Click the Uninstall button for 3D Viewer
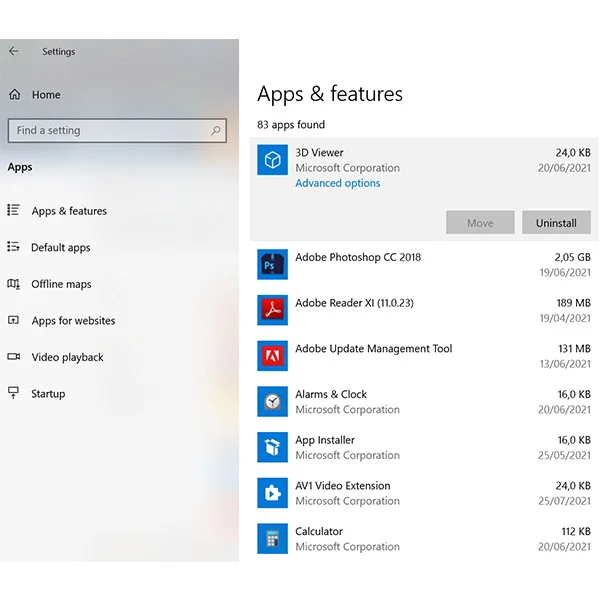 coord(556,222)
